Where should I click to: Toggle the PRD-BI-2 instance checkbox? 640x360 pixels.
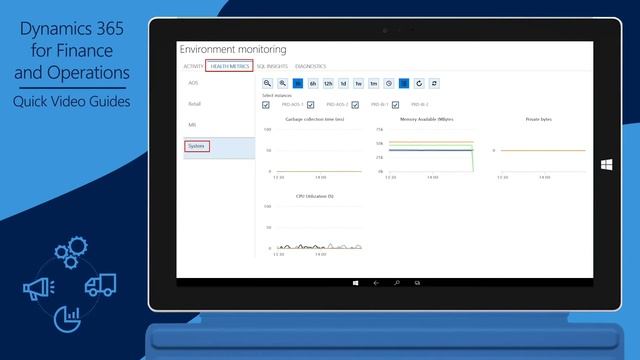coord(396,105)
